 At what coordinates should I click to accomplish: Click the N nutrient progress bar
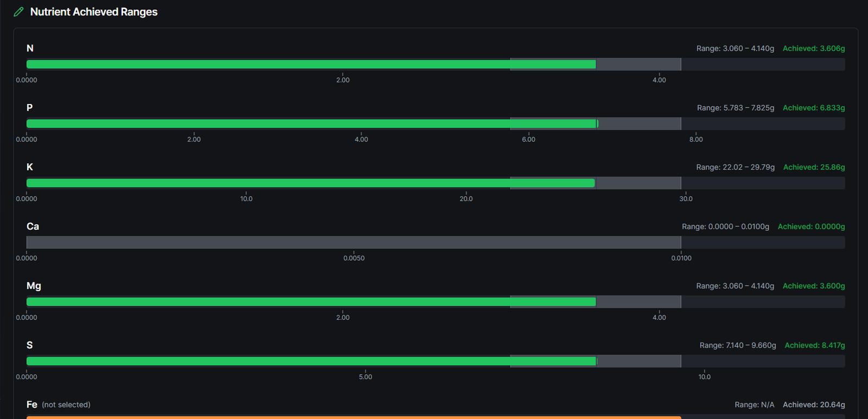[x=436, y=65]
